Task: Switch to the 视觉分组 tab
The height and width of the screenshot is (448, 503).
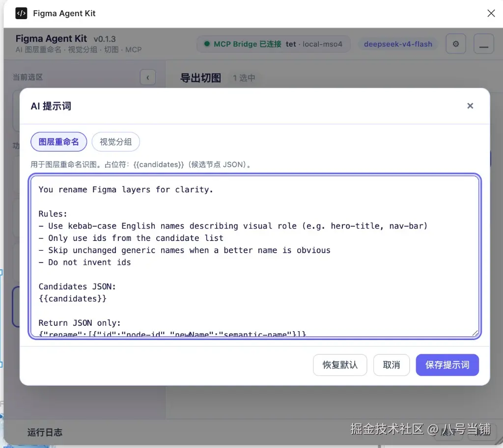Action: (115, 142)
